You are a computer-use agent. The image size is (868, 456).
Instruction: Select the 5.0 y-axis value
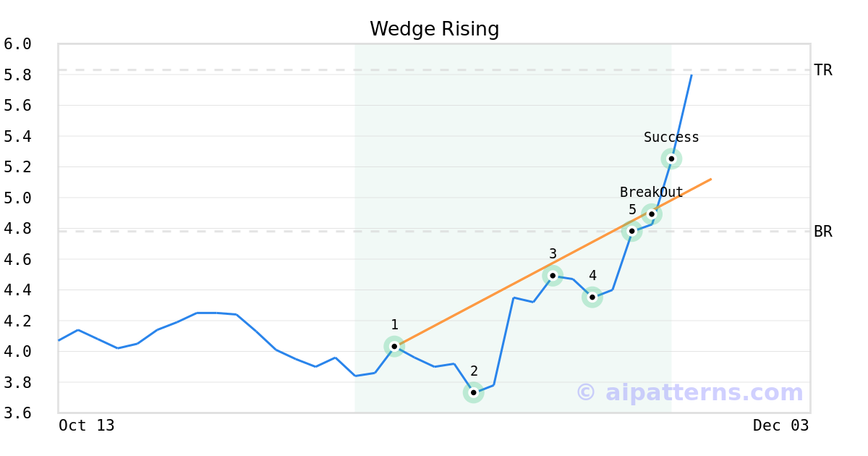[x=17, y=198]
